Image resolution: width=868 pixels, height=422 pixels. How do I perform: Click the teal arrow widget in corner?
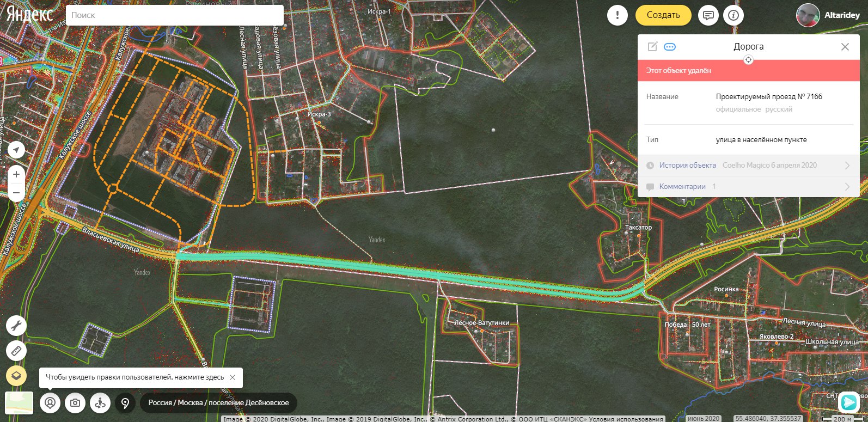tap(848, 401)
